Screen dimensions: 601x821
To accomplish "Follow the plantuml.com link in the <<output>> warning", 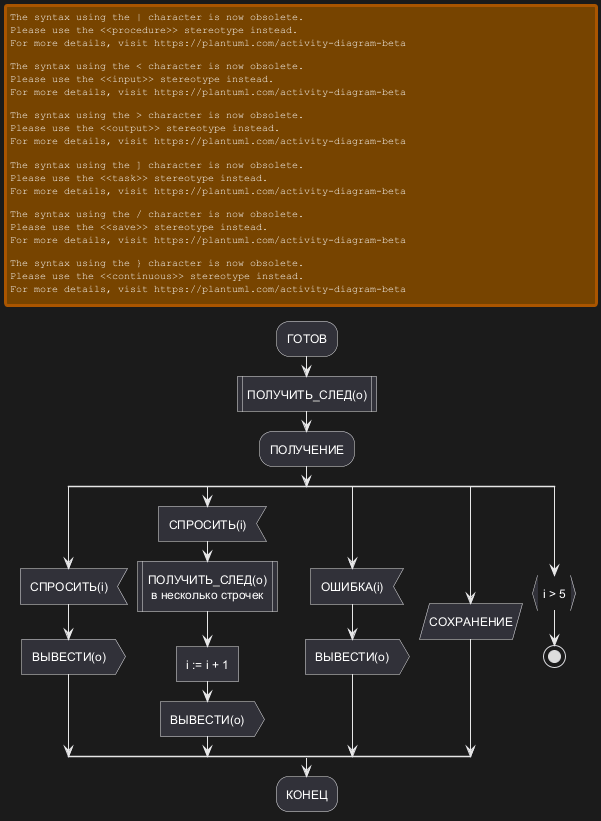I will pos(279,141).
